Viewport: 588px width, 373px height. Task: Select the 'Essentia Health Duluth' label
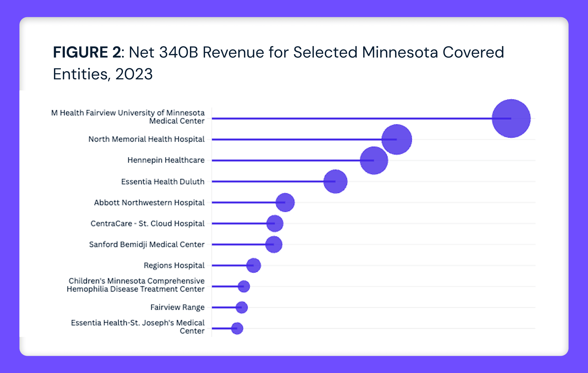[163, 181]
